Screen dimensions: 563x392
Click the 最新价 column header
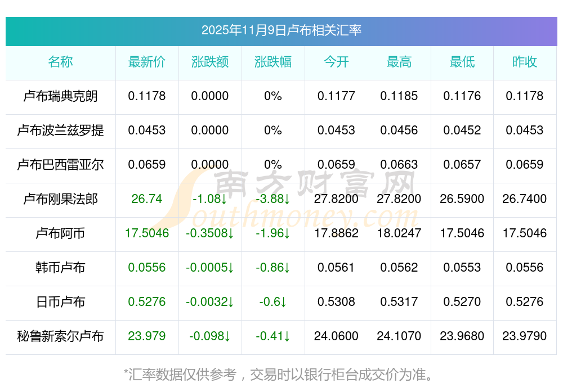[x=147, y=62]
